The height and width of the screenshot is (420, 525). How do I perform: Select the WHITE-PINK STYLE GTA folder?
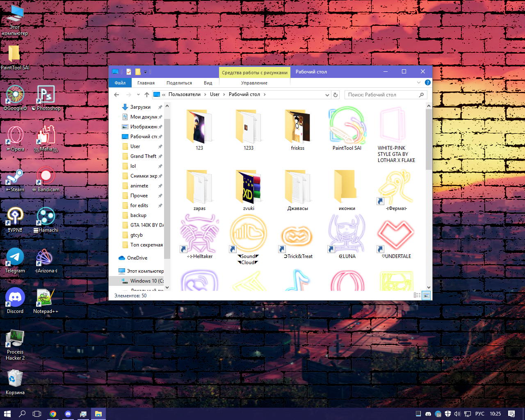[x=396, y=135]
